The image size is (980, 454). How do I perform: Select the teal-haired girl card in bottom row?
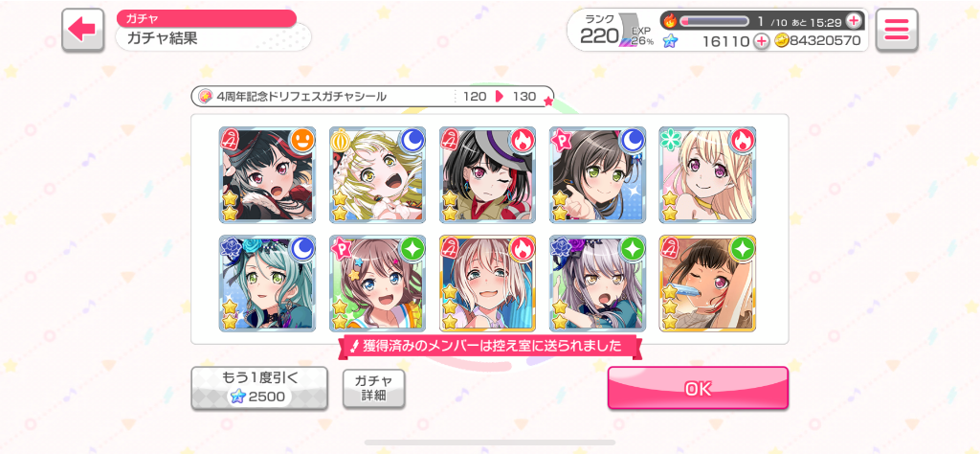click(x=268, y=284)
